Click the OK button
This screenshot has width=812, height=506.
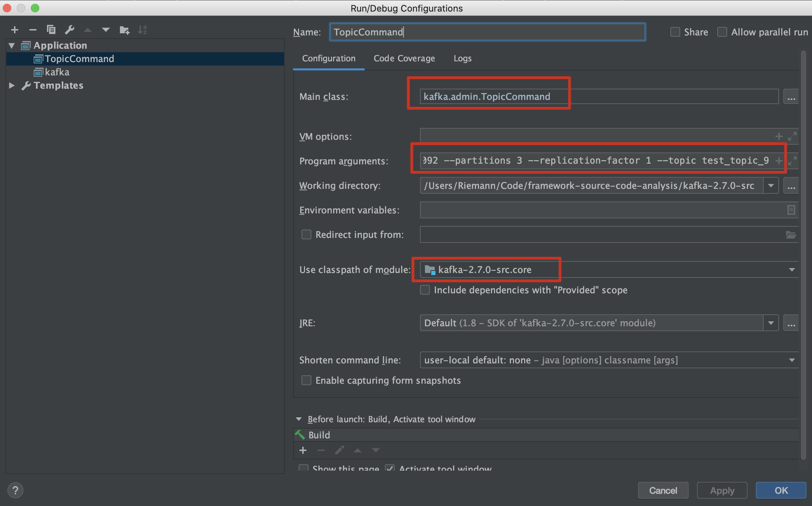[x=781, y=490]
